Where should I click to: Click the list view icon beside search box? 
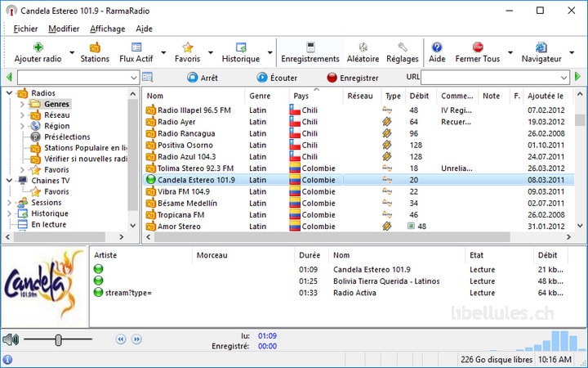tap(147, 78)
